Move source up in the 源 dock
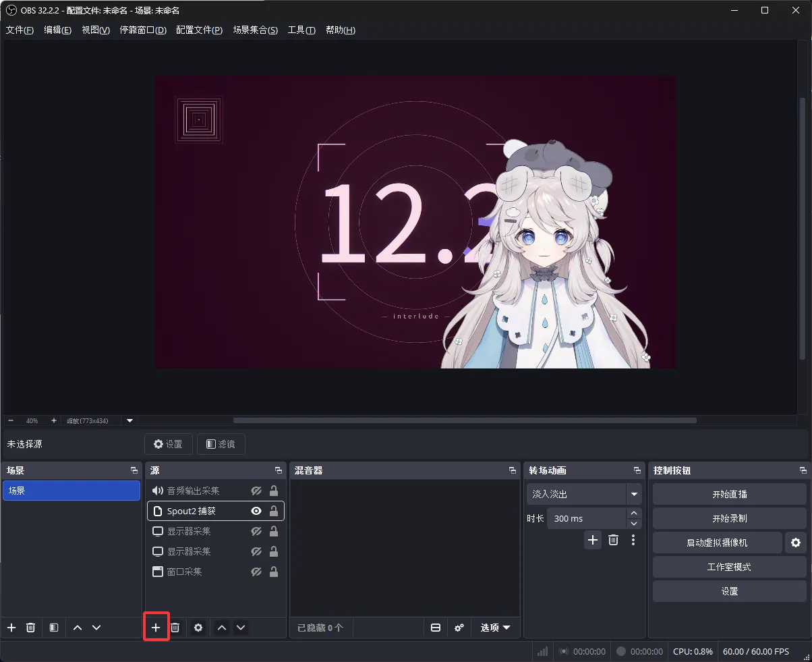The image size is (812, 662). [222, 628]
